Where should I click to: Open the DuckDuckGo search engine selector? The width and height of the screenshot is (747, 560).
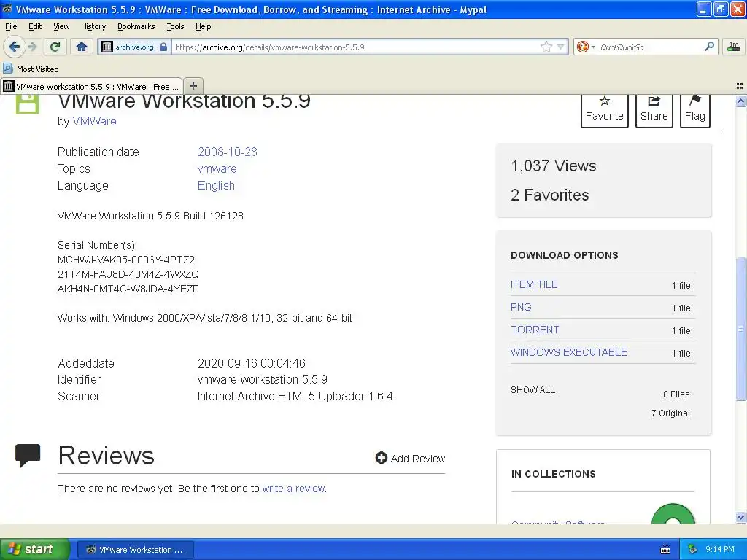coord(585,47)
